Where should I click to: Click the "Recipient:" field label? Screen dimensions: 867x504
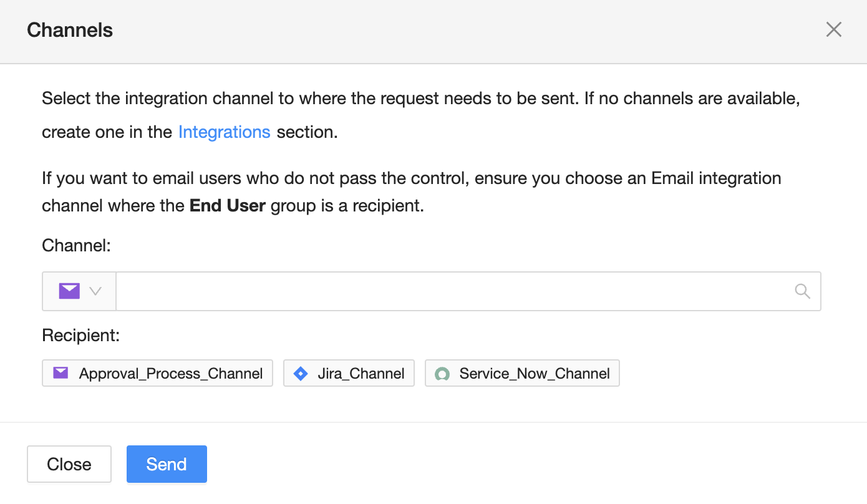click(80, 336)
